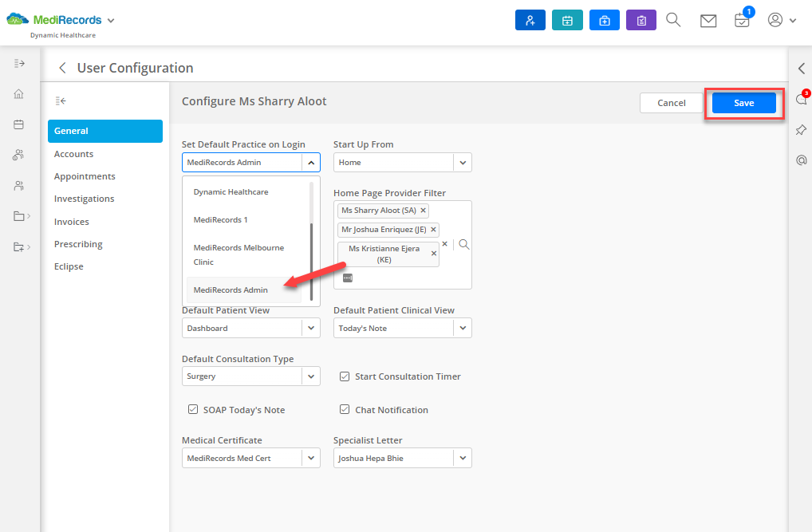Viewport: 812px width, 532px height.
Task: Select the General settings tab
Action: [x=105, y=131]
